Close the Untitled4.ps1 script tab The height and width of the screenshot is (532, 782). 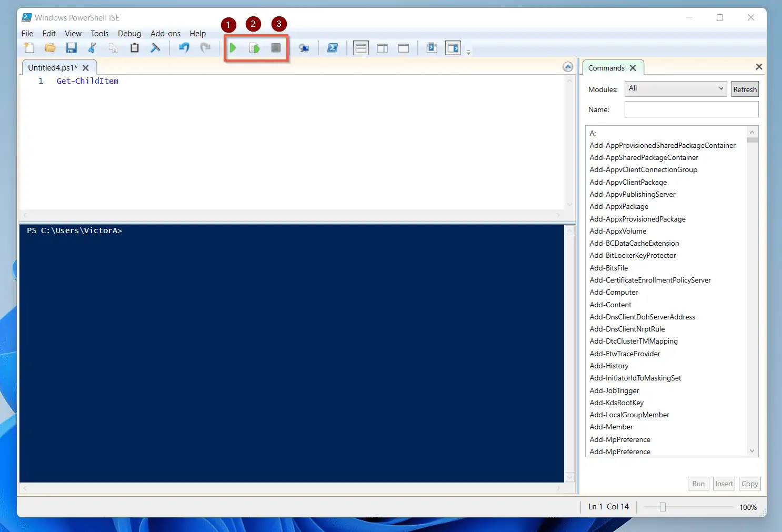coord(86,68)
